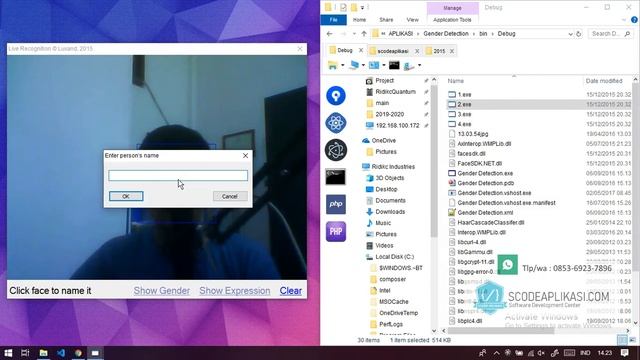
Task: Switch to the scodeaplikasi folder tab
Action: coord(393,51)
